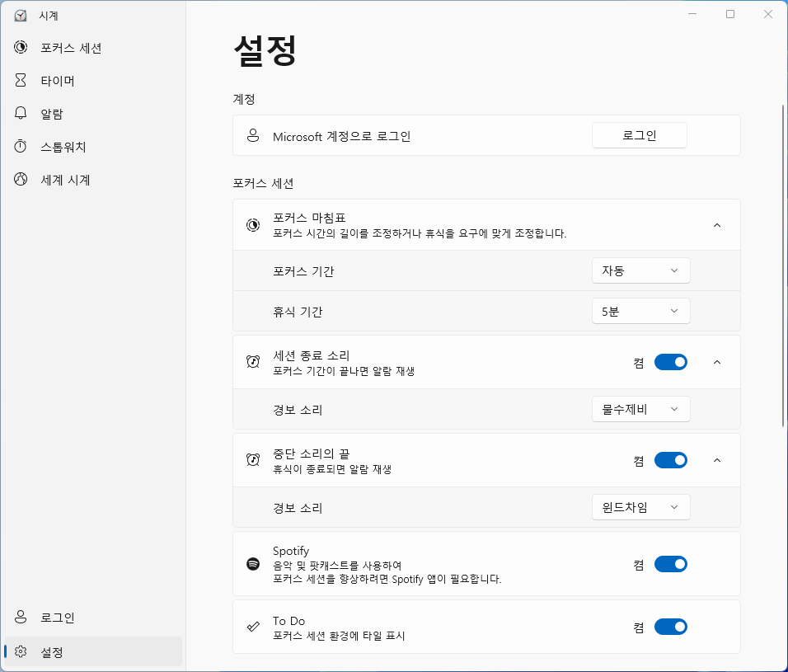The image size is (788, 672).
Task: Click the 포커스 세션 sidebar icon
Action: click(x=21, y=47)
